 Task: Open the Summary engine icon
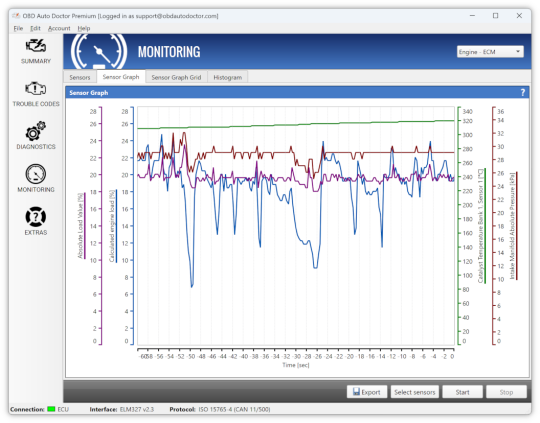(x=36, y=46)
